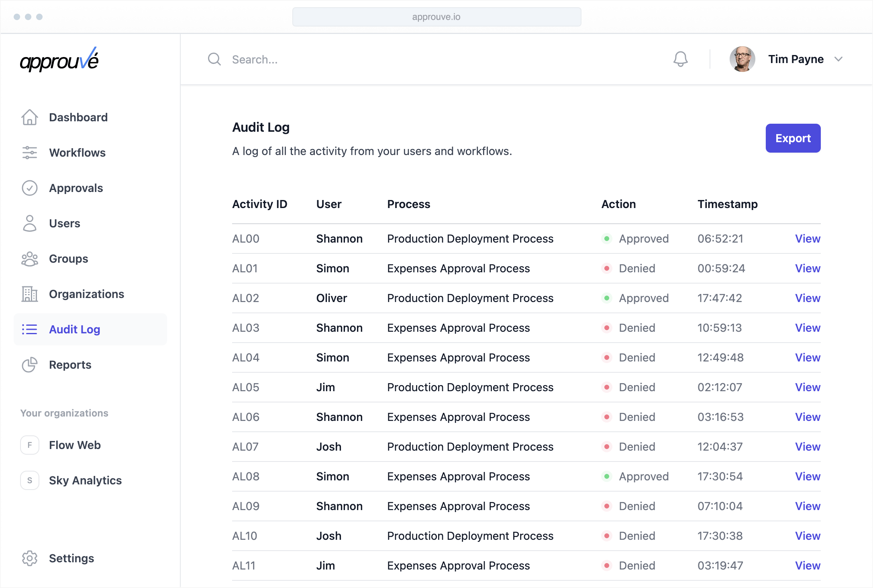Click the Dashboard house icon
The image size is (873, 588).
(x=30, y=117)
